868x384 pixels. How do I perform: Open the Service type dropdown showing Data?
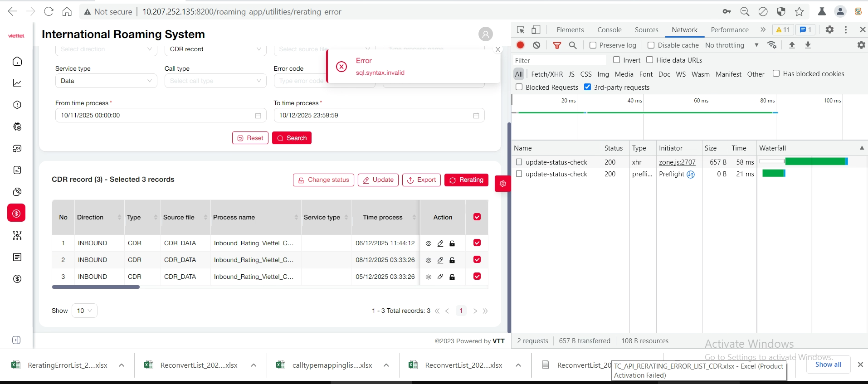pyautogui.click(x=106, y=81)
